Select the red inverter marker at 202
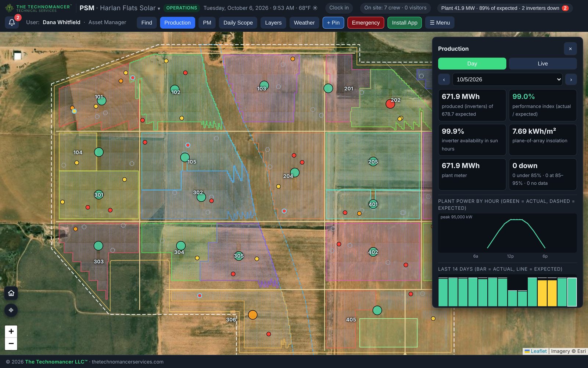588x368 pixels. pos(390,104)
